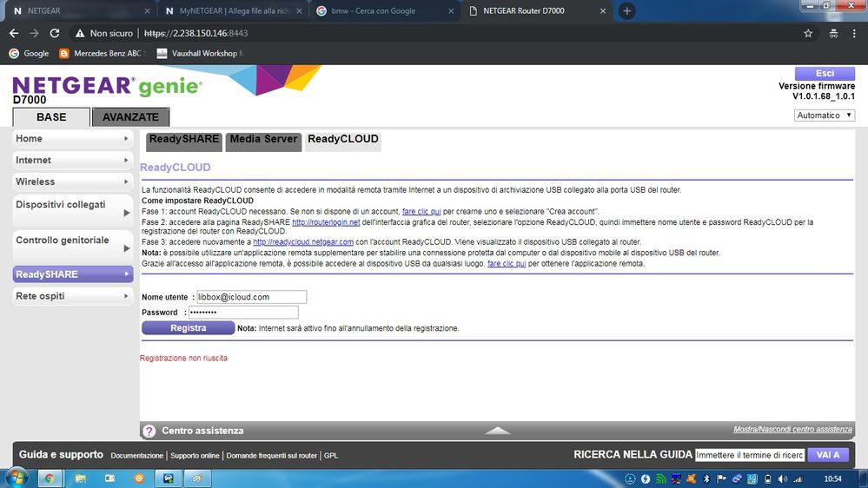Expand the Wireless sidebar menu
This screenshot has width=868, height=488.
click(72, 182)
